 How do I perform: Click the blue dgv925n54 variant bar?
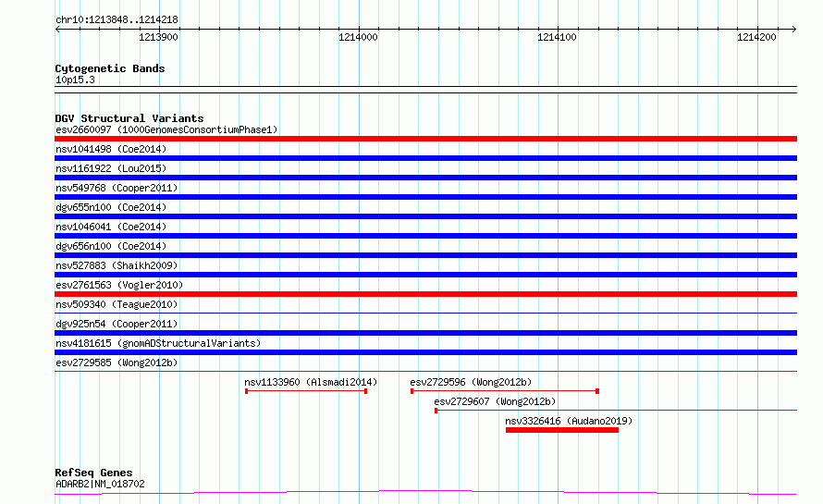point(425,333)
